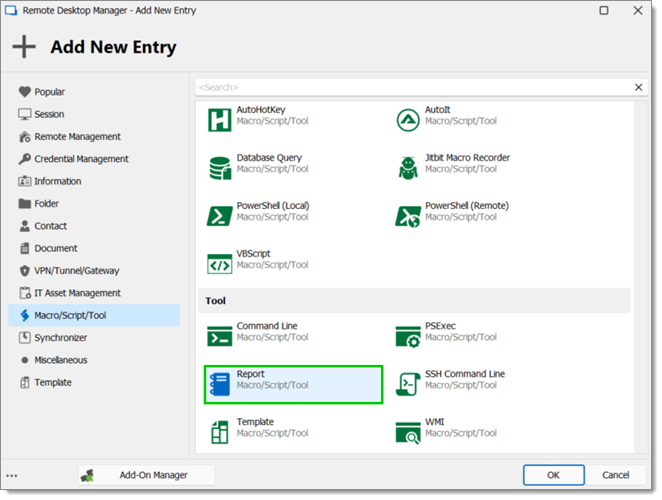This screenshot has height=500, width=662.
Task: Select the Command Line tool icon
Action: (x=220, y=336)
